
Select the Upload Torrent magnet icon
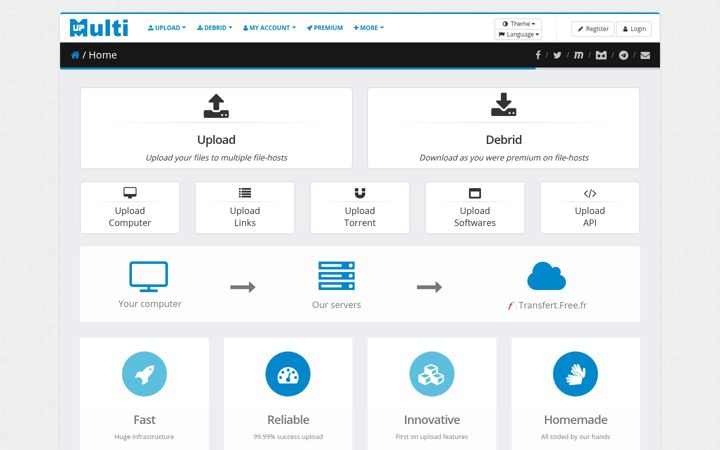(360, 193)
